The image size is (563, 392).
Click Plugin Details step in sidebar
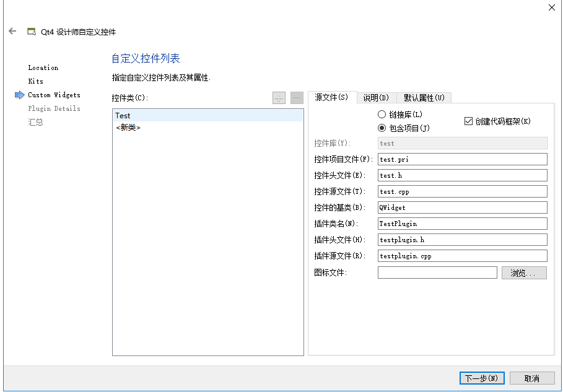pyautogui.click(x=55, y=108)
